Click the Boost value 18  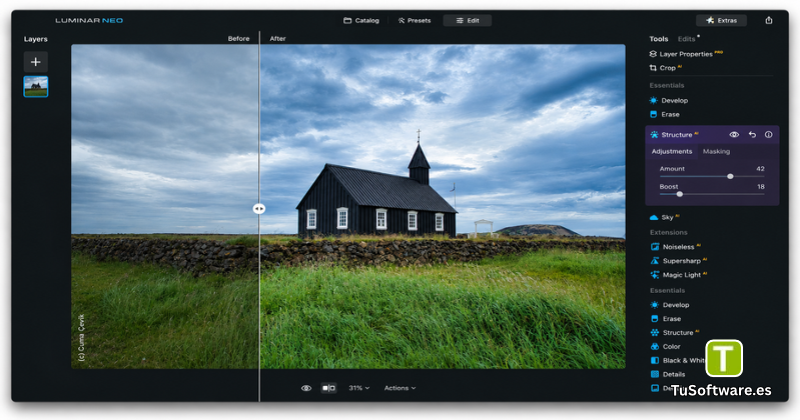[761, 187]
